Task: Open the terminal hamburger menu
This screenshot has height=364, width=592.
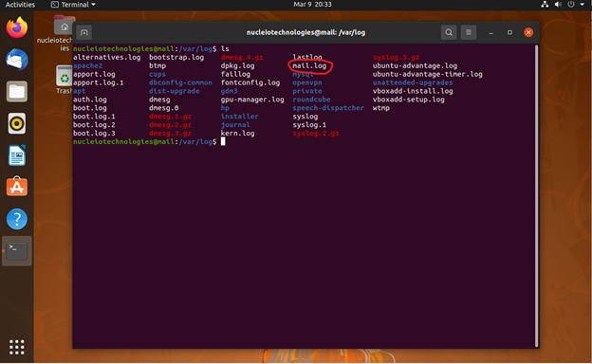Action: (468, 32)
